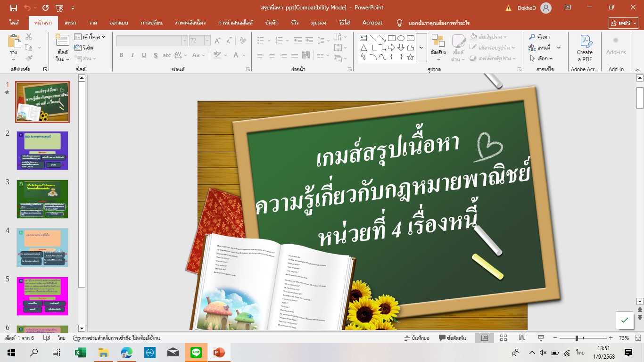This screenshot has width=644, height=362.
Task: Click the Share (แชร์) button
Action: (623, 23)
